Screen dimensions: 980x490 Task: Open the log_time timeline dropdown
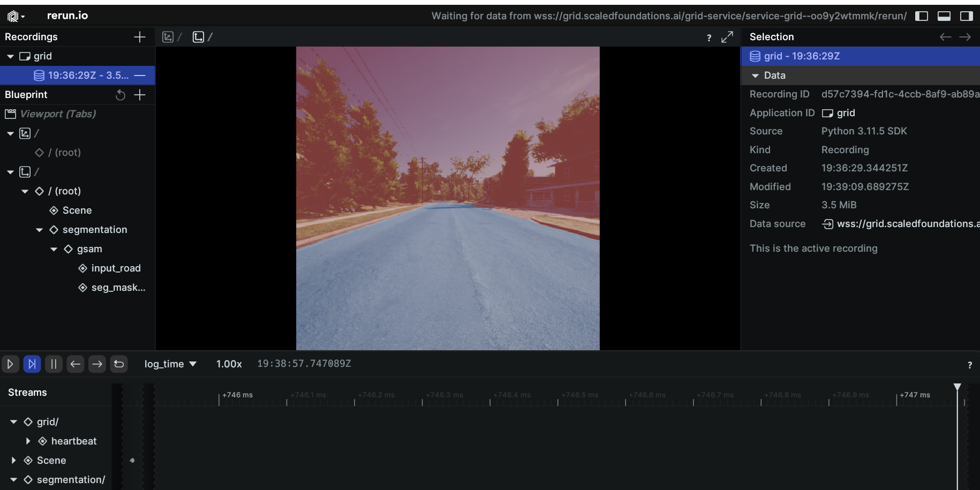point(169,364)
